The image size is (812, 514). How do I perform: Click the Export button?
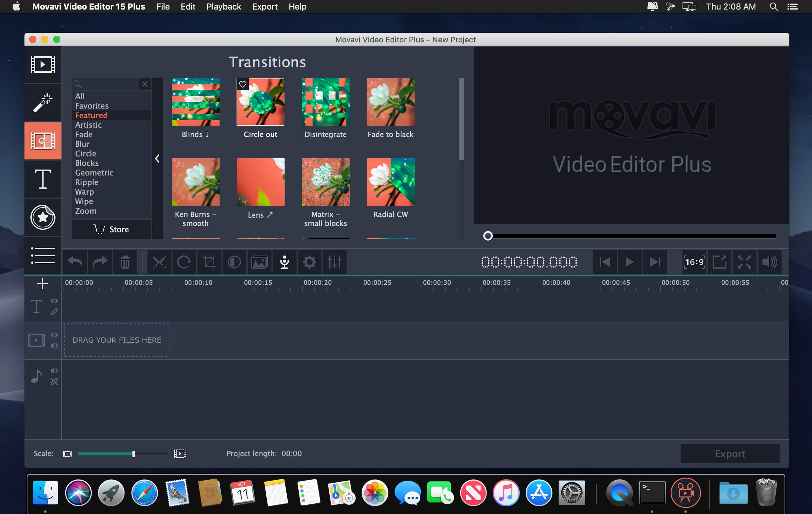click(x=730, y=454)
